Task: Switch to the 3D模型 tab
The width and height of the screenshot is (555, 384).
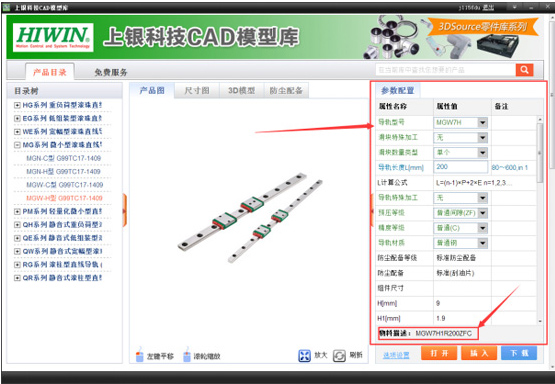Action: [241, 91]
